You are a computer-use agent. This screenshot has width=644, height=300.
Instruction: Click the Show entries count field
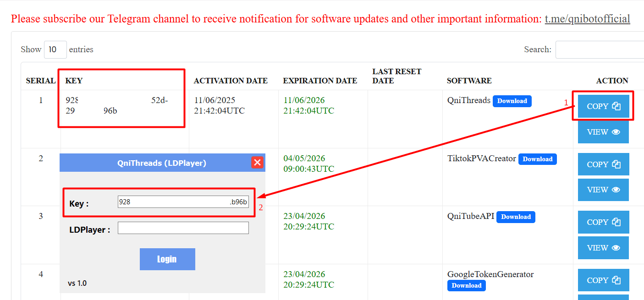pos(55,49)
